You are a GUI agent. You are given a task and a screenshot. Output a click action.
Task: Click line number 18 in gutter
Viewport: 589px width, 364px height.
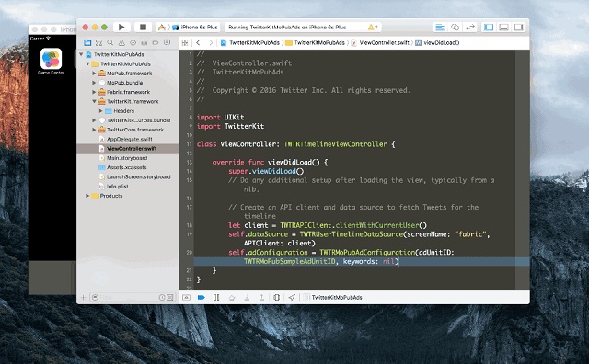click(x=190, y=225)
